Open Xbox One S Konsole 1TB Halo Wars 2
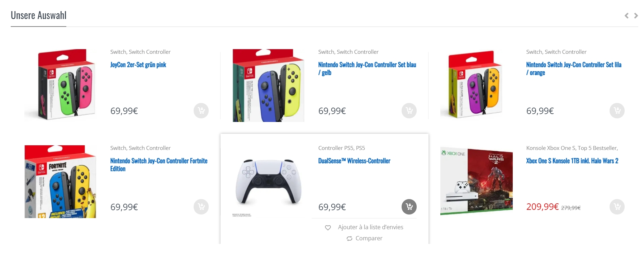Image resolution: width=644 pixels, height=264 pixels. point(572,161)
